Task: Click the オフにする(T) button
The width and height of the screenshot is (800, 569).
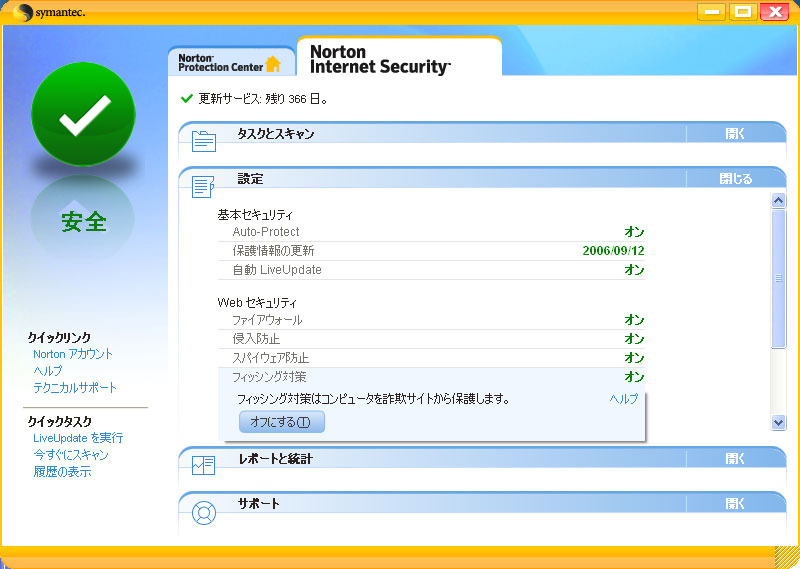Action: point(282,422)
